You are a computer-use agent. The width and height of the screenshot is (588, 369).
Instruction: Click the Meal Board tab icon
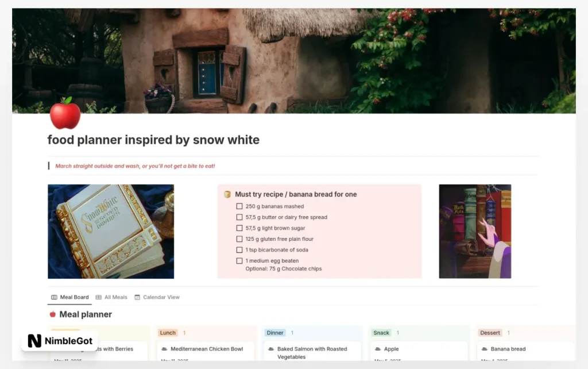54,297
